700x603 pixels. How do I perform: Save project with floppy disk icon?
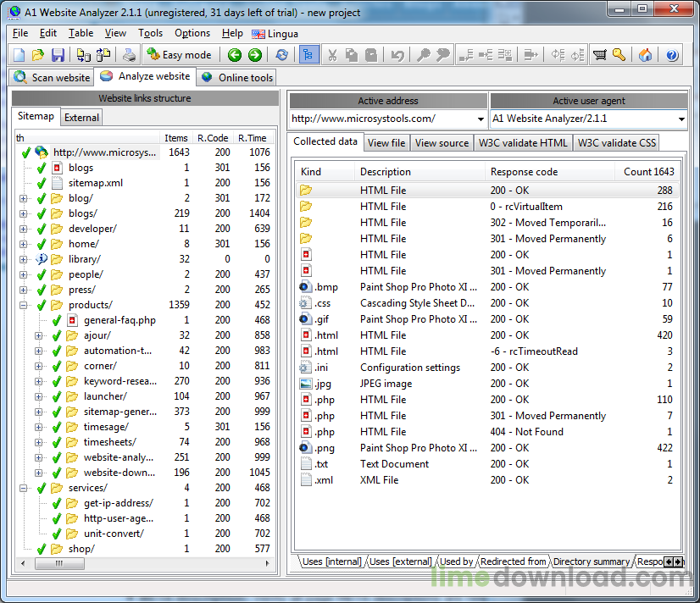pos(58,55)
